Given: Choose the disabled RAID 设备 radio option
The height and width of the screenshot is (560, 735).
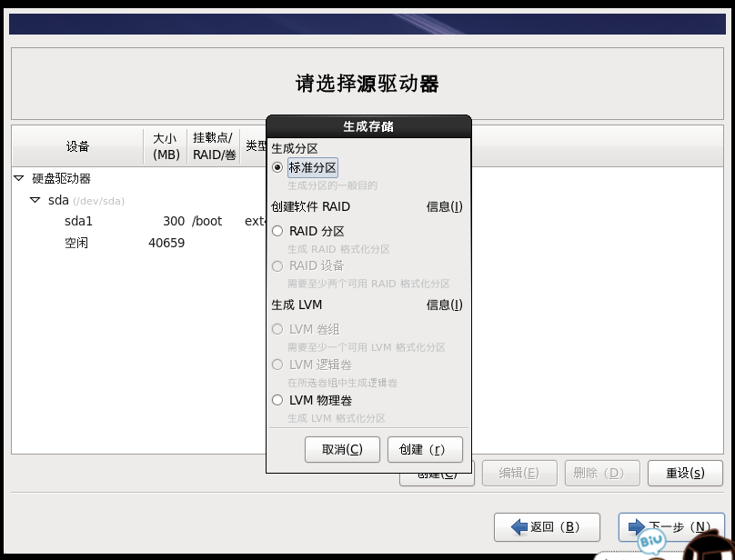Looking at the screenshot, I should click(277, 266).
